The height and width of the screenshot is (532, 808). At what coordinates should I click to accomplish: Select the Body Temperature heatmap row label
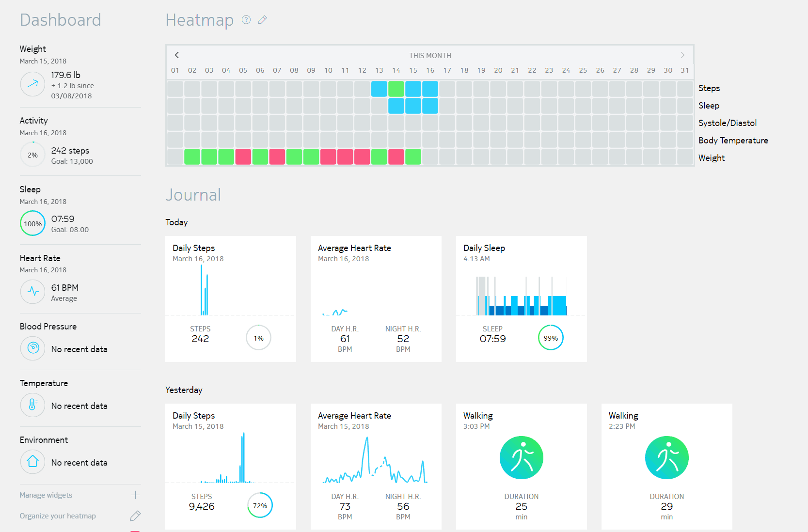tap(733, 141)
